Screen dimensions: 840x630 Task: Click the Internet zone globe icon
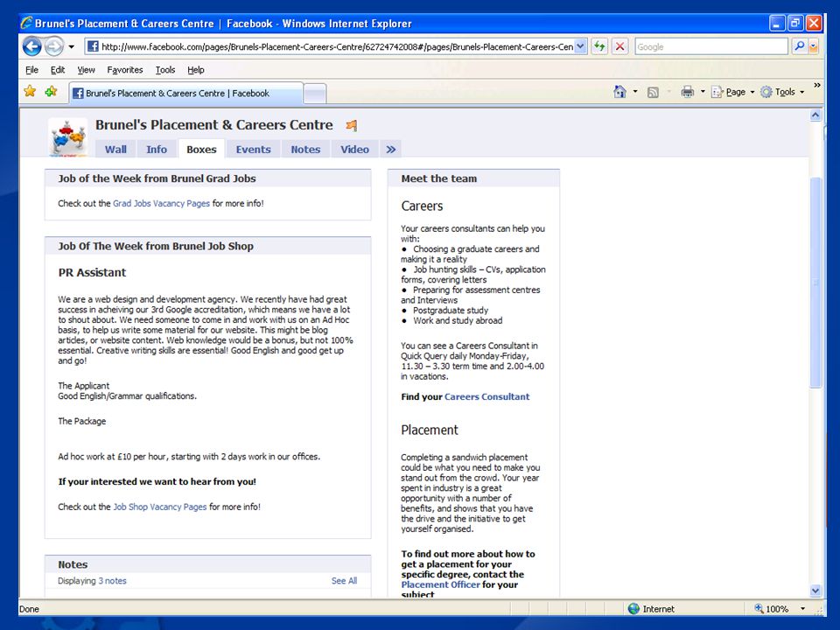pos(633,609)
